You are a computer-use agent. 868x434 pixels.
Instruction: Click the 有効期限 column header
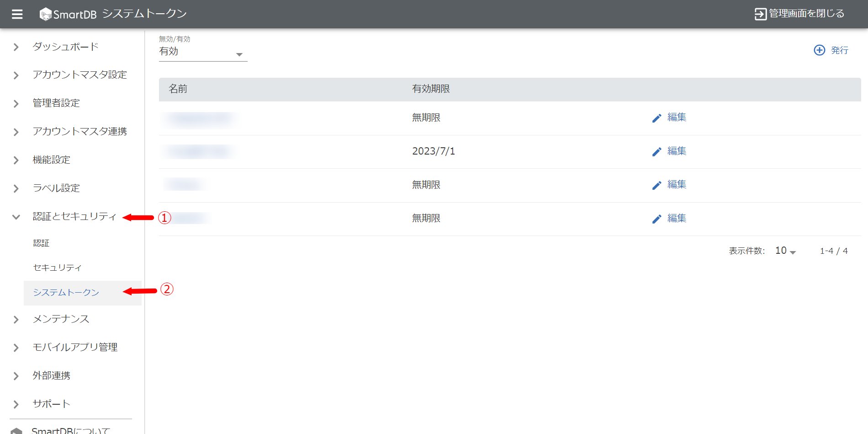click(431, 89)
